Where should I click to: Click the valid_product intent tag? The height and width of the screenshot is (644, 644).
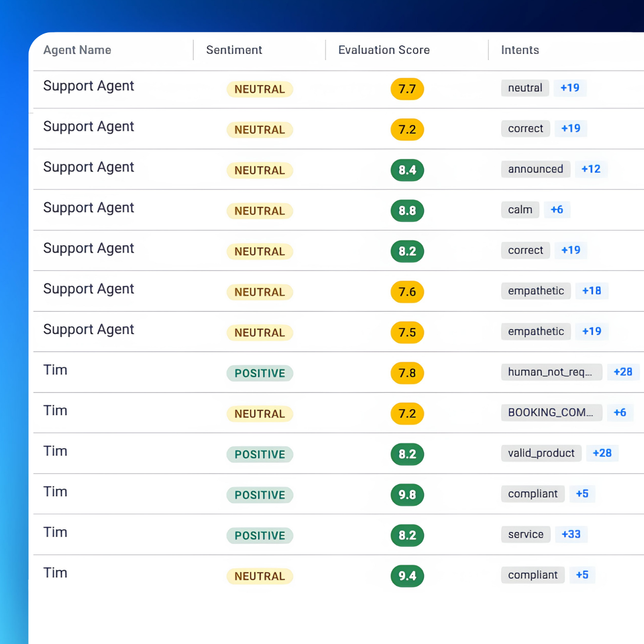(x=541, y=453)
